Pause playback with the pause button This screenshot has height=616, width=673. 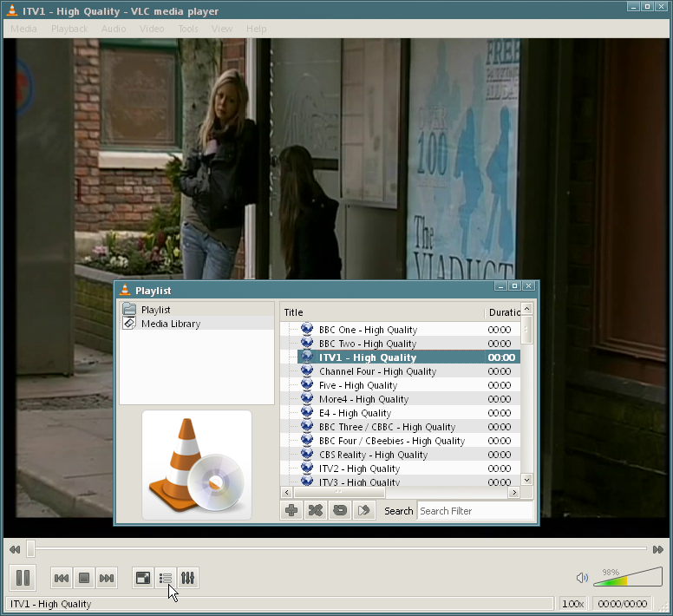tap(23, 578)
